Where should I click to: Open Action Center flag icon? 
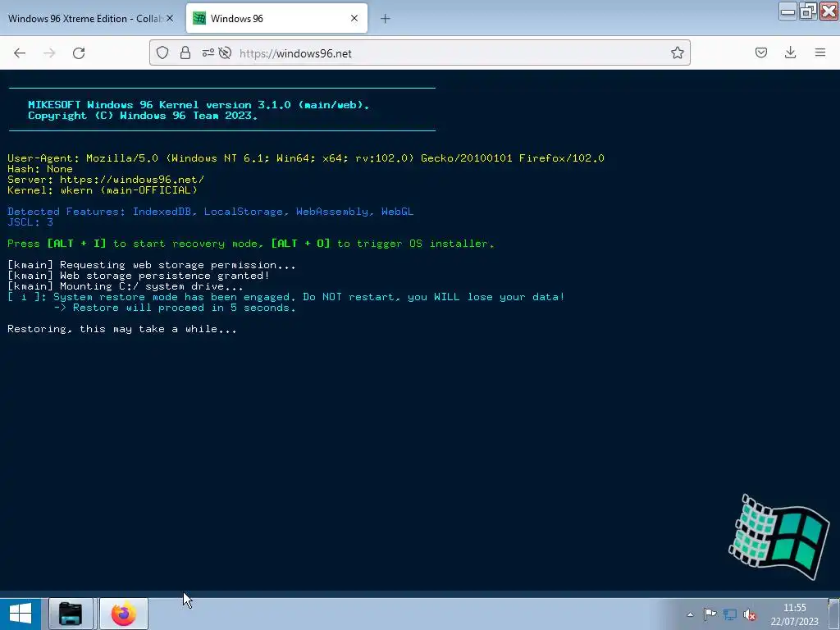(710, 614)
